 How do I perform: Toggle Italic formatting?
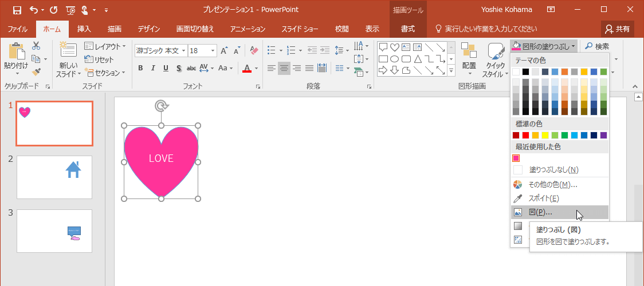coord(153,68)
